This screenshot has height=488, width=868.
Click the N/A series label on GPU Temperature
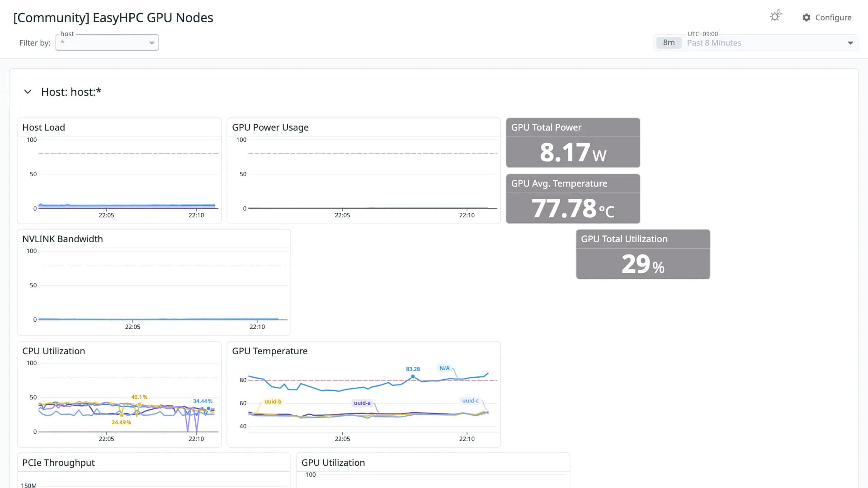pyautogui.click(x=444, y=368)
